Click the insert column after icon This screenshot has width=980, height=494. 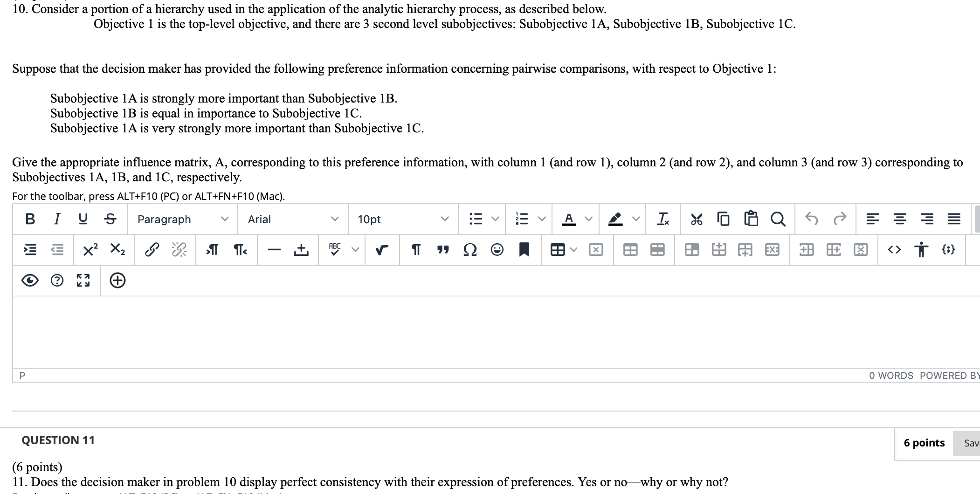pos(834,250)
